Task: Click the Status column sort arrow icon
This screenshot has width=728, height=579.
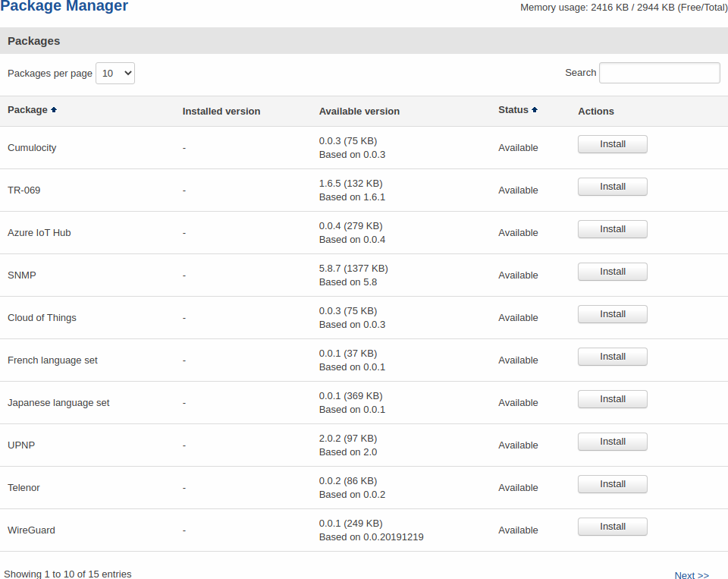Action: (535, 110)
